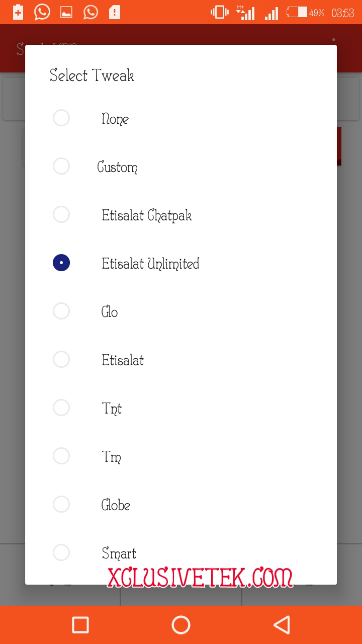Click the selected Etisalat Unlimited radio button
The width and height of the screenshot is (362, 644).
point(61,263)
